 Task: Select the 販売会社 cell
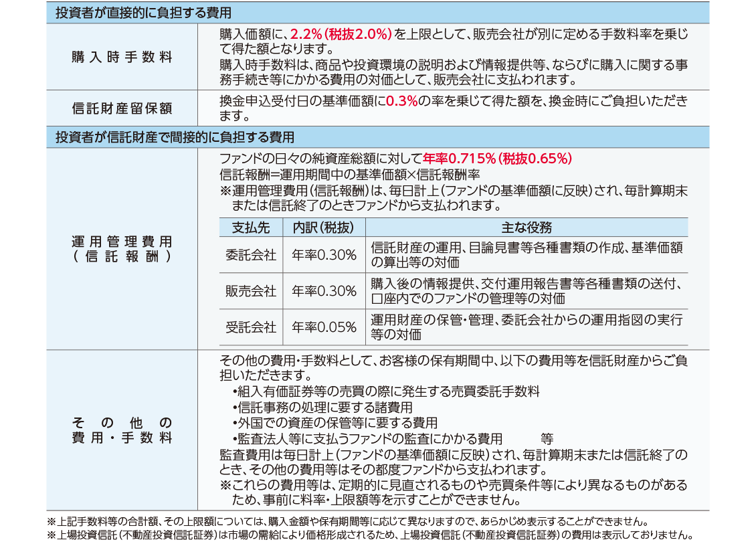pyautogui.click(x=251, y=291)
